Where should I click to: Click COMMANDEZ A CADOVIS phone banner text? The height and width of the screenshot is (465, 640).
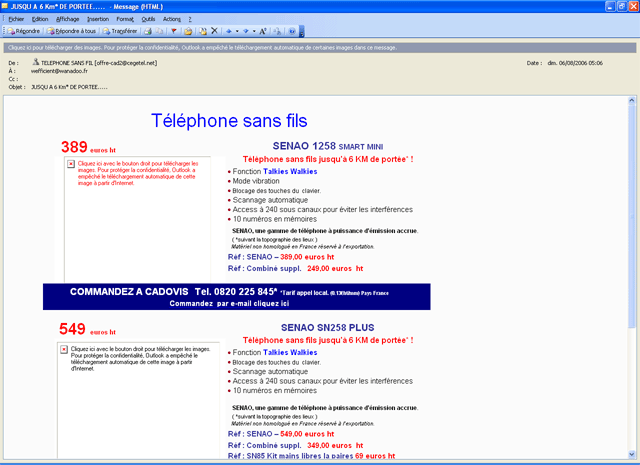click(x=229, y=292)
